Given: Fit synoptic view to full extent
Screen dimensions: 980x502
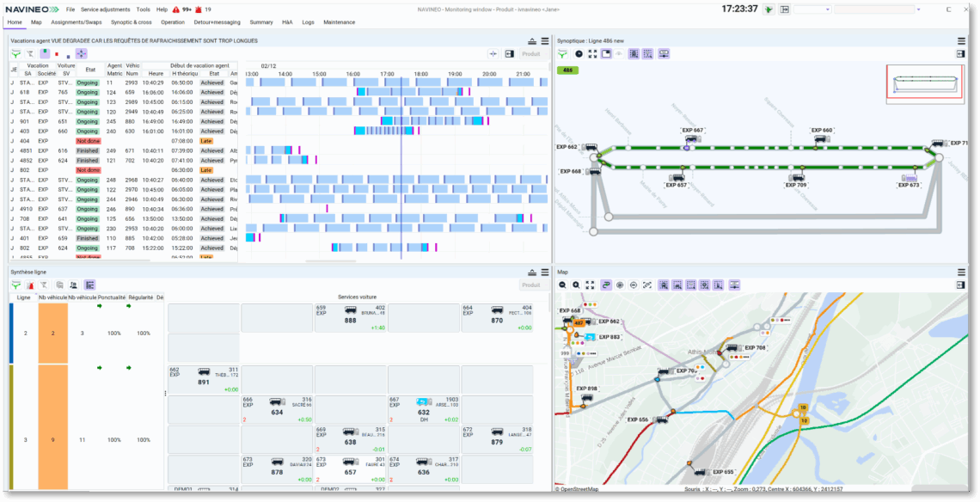Looking at the screenshot, I should [592, 54].
